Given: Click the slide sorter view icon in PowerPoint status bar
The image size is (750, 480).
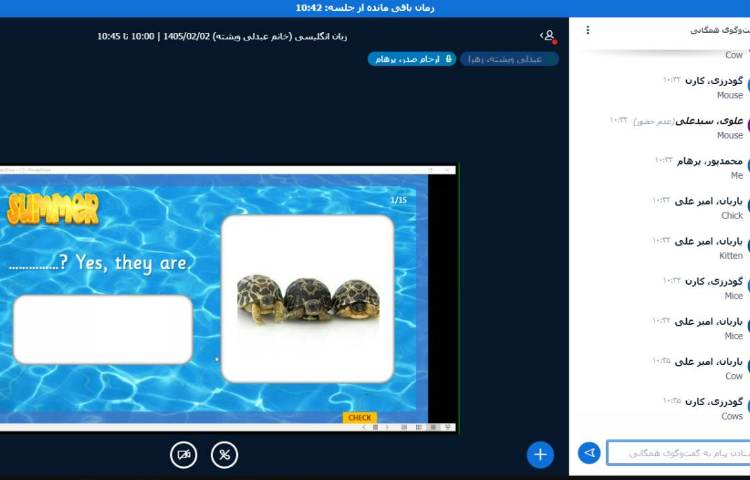Looking at the screenshot, I should [x=419, y=427].
